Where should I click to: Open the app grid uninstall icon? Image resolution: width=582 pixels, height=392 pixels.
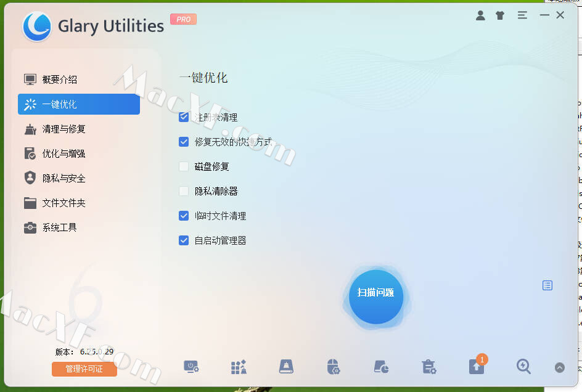tap(239, 366)
